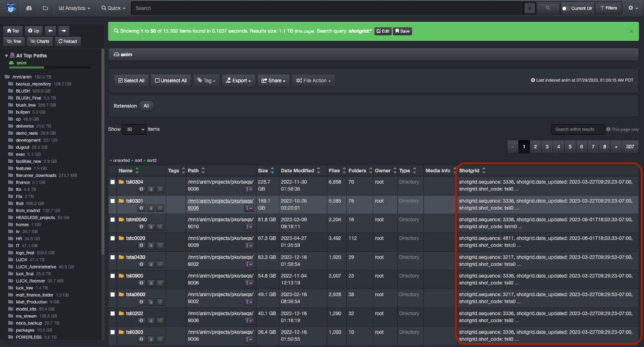644x347 pixels.
Task: Go to results page 307
Action: 630,147
